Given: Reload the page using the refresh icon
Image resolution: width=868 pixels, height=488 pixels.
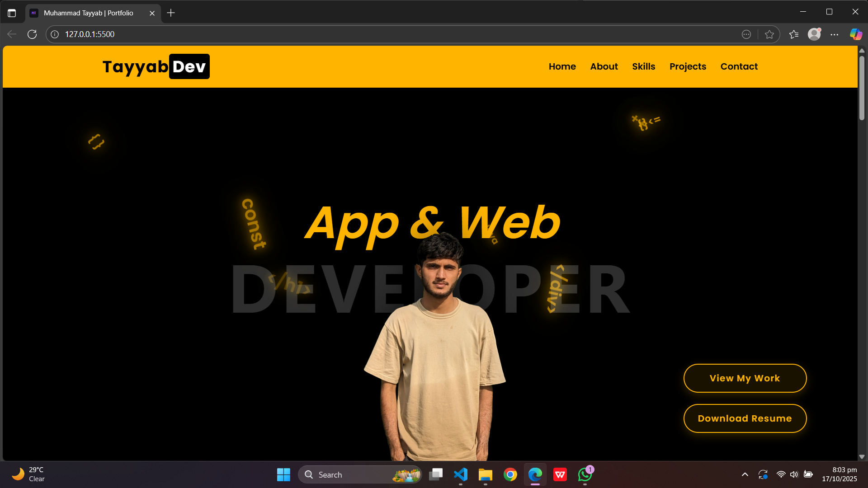Looking at the screenshot, I should (x=32, y=34).
